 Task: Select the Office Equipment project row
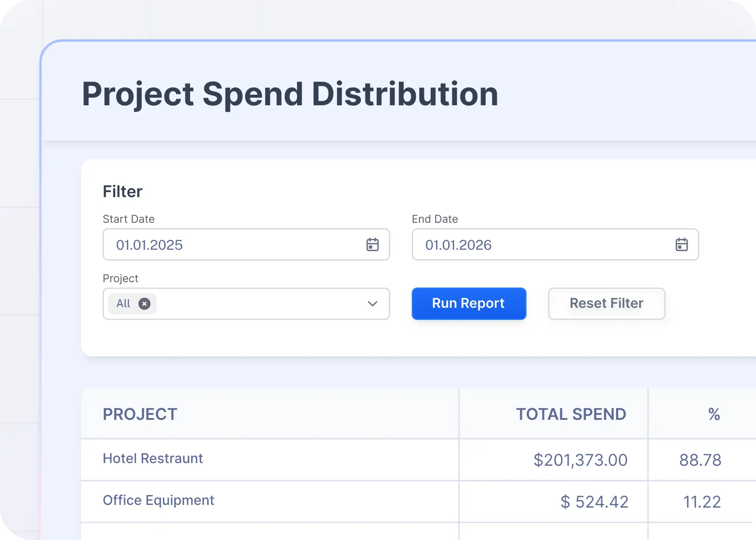point(418,501)
